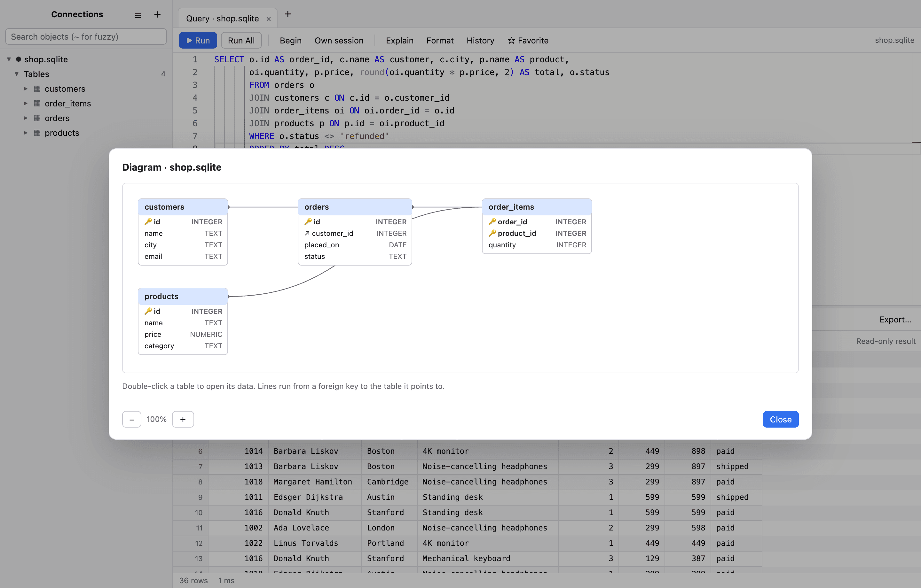Click Explain in the query toolbar
This screenshot has width=921, height=588.
[400, 41]
